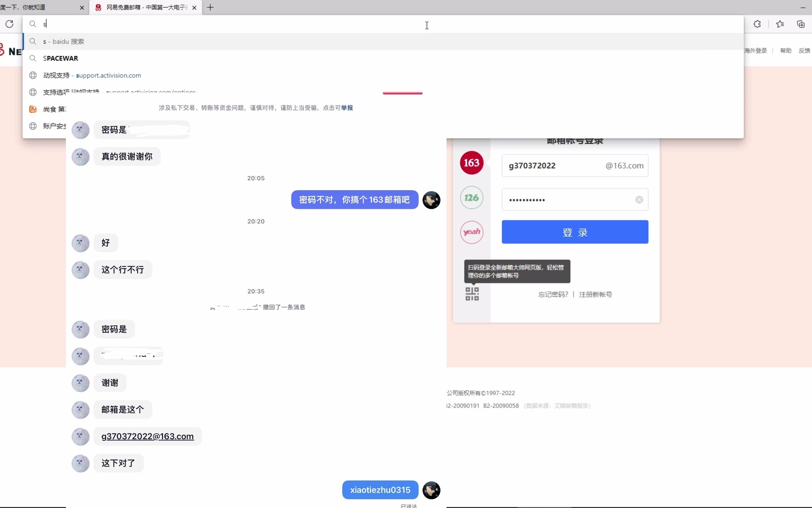Open the g370372022@163.com email link in chat

coord(147,436)
